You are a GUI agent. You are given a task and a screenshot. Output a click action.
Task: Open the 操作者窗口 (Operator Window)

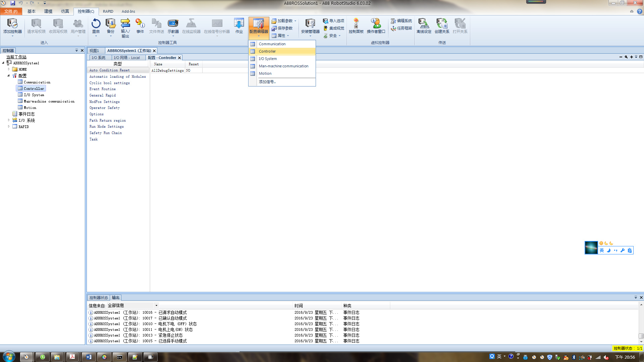[376, 26]
